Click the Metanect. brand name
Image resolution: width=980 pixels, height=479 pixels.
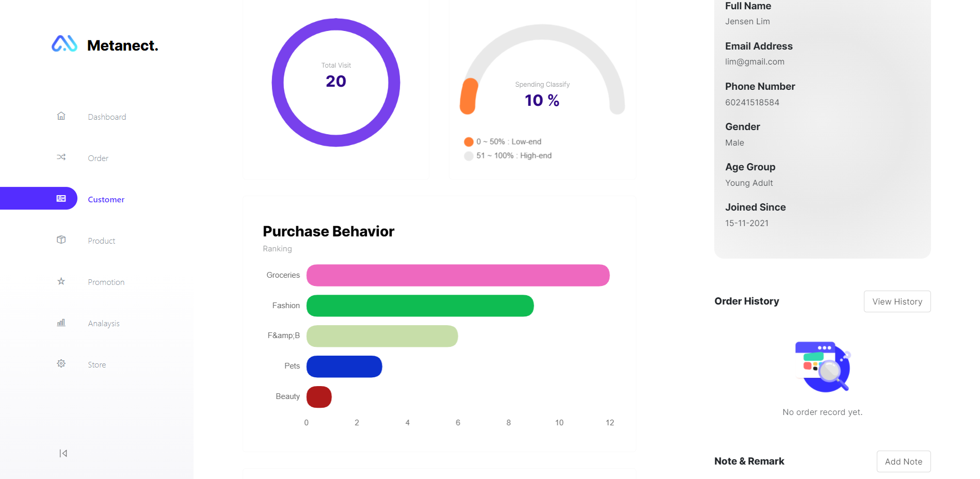(123, 45)
